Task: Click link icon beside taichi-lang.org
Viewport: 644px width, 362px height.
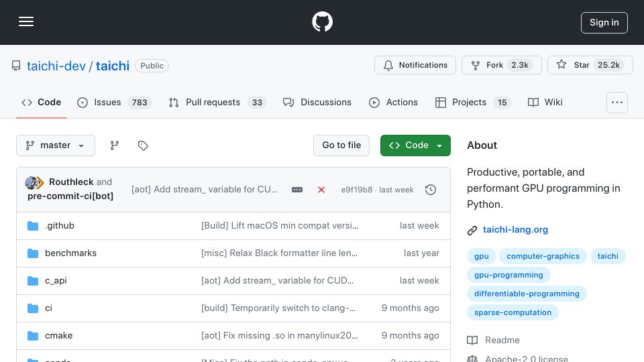Action: tap(472, 230)
